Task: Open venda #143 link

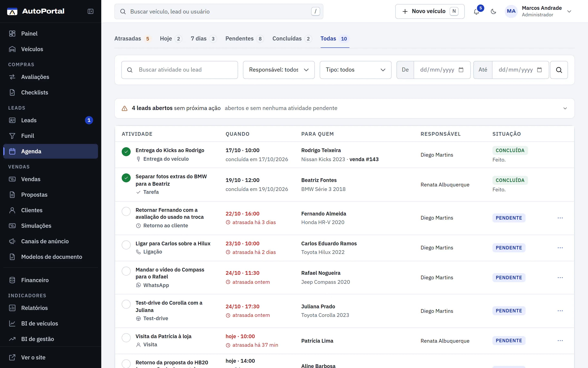Action: pos(364,159)
